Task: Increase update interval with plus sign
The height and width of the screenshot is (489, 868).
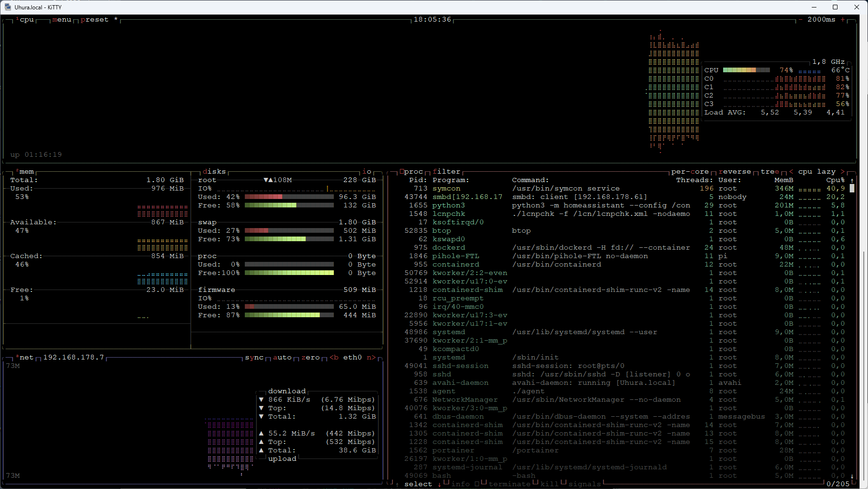Action: [x=843, y=20]
